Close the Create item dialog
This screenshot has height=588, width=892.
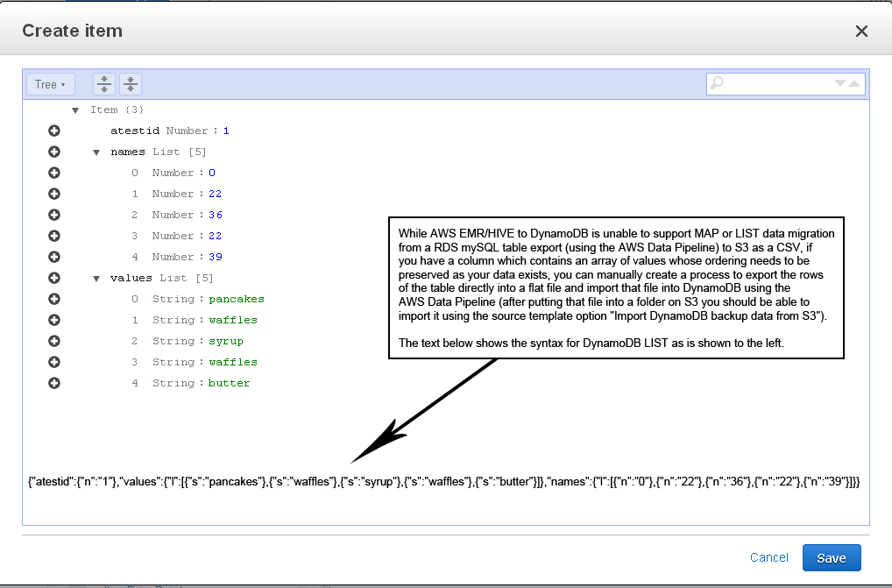coord(862,32)
